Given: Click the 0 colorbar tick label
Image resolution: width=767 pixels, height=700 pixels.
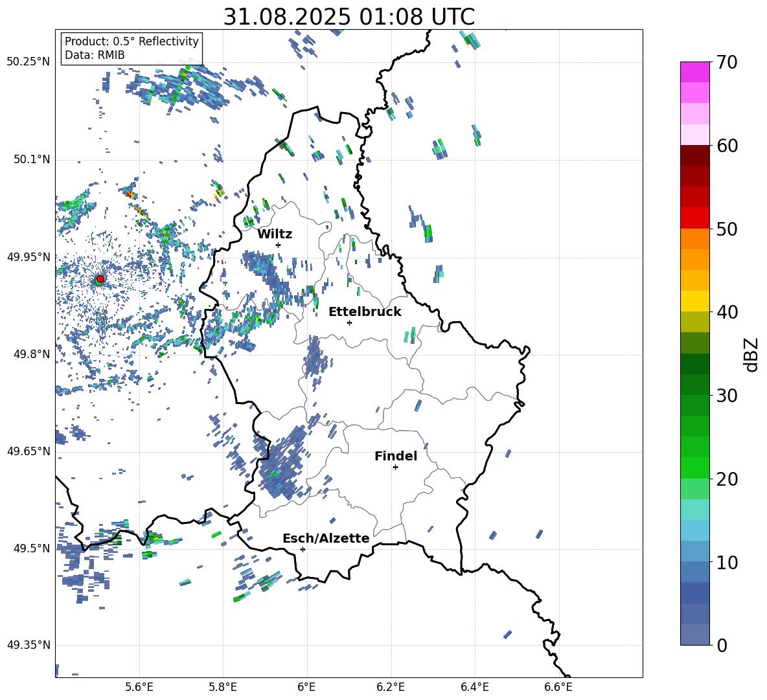Looking at the screenshot, I should point(722,645).
